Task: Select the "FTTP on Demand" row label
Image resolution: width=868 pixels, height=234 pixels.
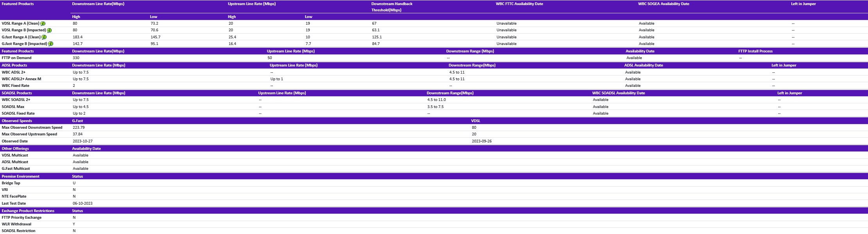Action: (16, 58)
